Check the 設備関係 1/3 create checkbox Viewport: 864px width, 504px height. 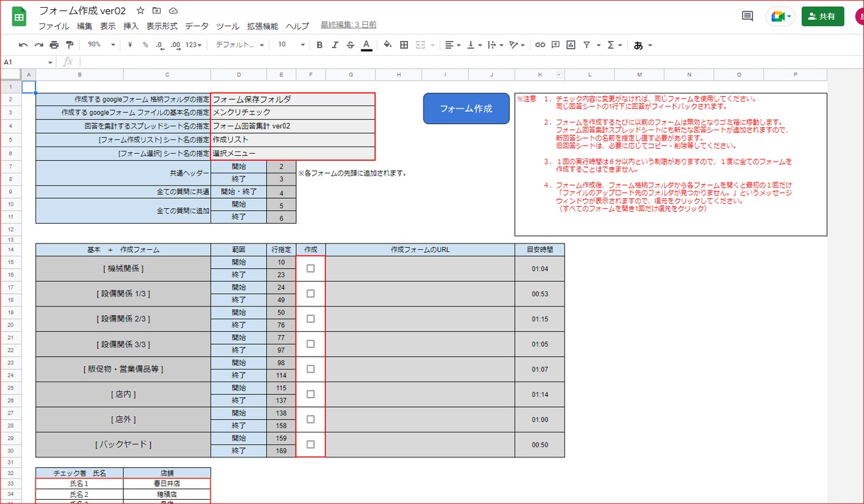point(310,293)
